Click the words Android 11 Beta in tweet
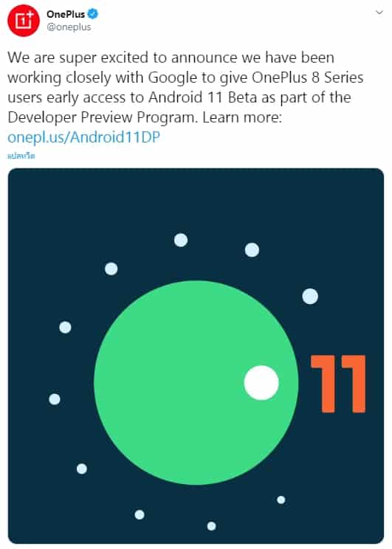 [x=202, y=97]
